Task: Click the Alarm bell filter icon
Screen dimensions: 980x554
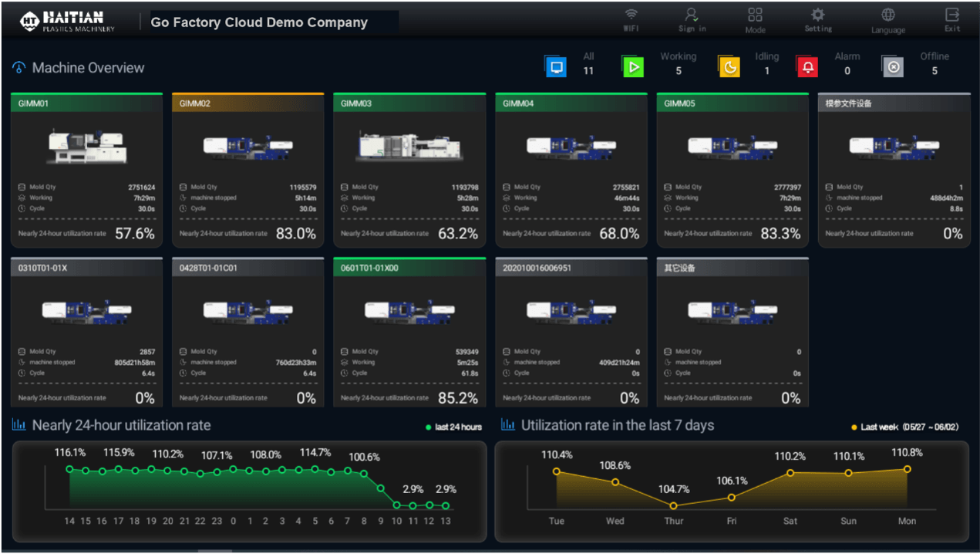Action: pyautogui.click(x=807, y=66)
